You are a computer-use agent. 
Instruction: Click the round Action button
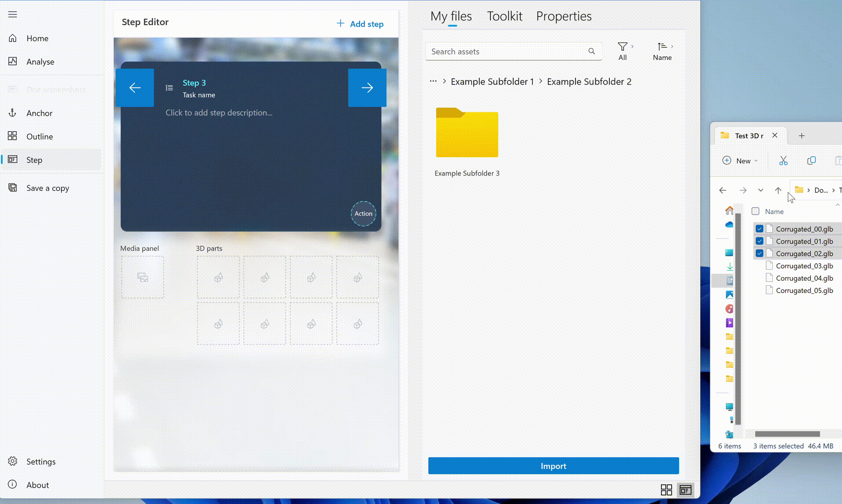tap(363, 214)
